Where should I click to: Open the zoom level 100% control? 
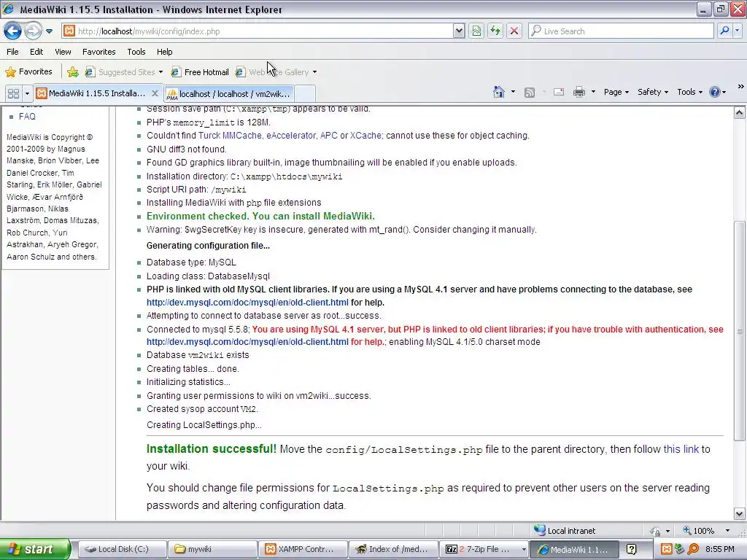698,531
